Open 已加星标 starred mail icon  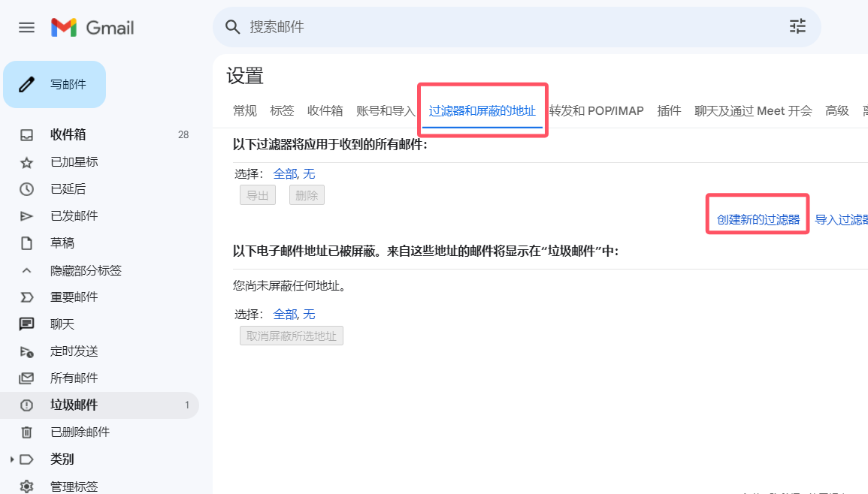[x=26, y=162]
